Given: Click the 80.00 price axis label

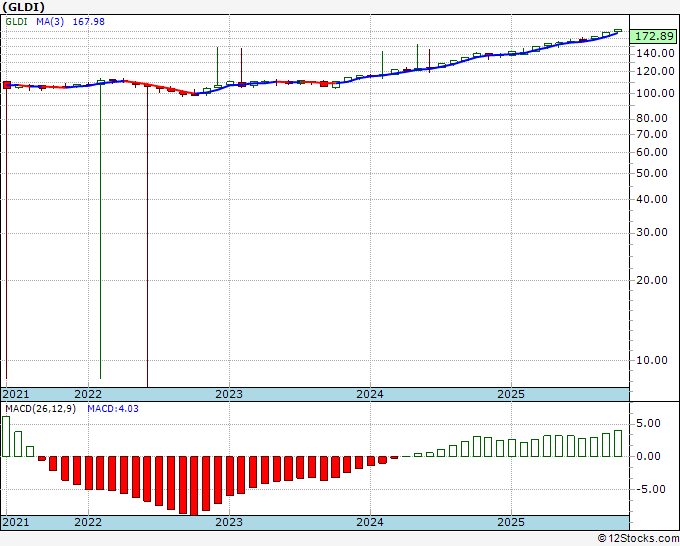Looking at the screenshot, I should coord(652,118).
